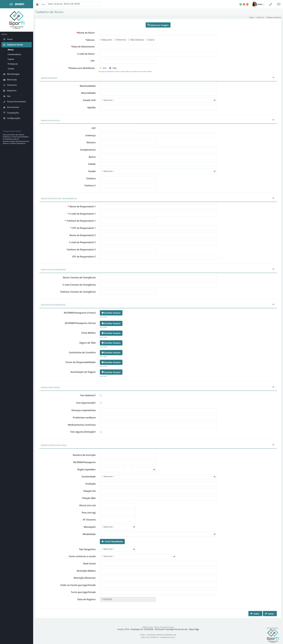The width and height of the screenshot is (283, 644).
Task: Click Escolher Arquivo for Ficha Médica
Action: 111,333
